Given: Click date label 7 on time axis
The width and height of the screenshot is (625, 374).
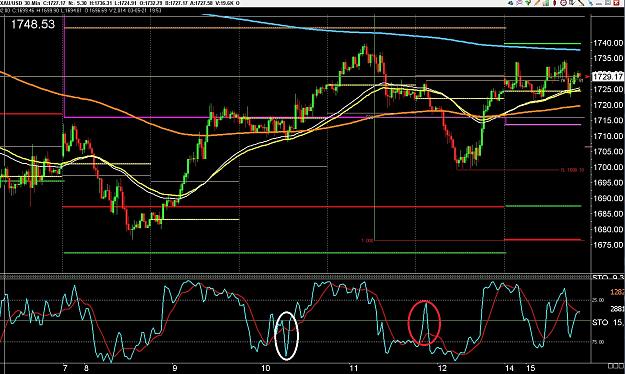Looking at the screenshot, I should tap(65, 368).
